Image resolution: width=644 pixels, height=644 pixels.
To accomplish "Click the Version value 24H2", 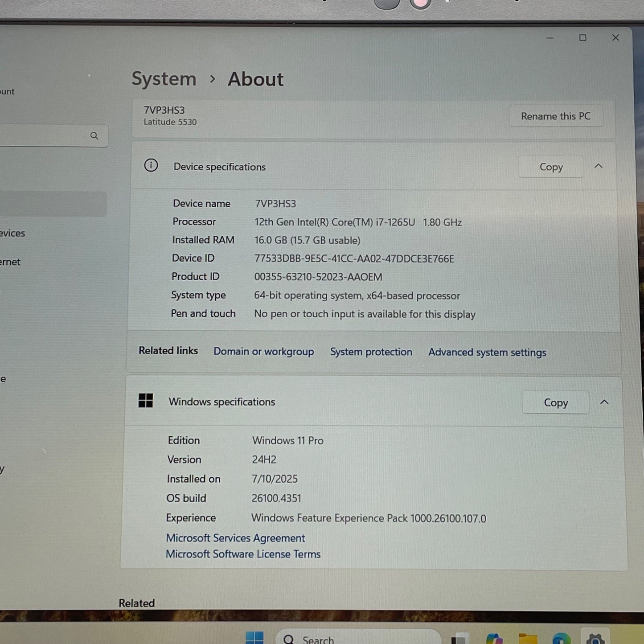I will (264, 459).
